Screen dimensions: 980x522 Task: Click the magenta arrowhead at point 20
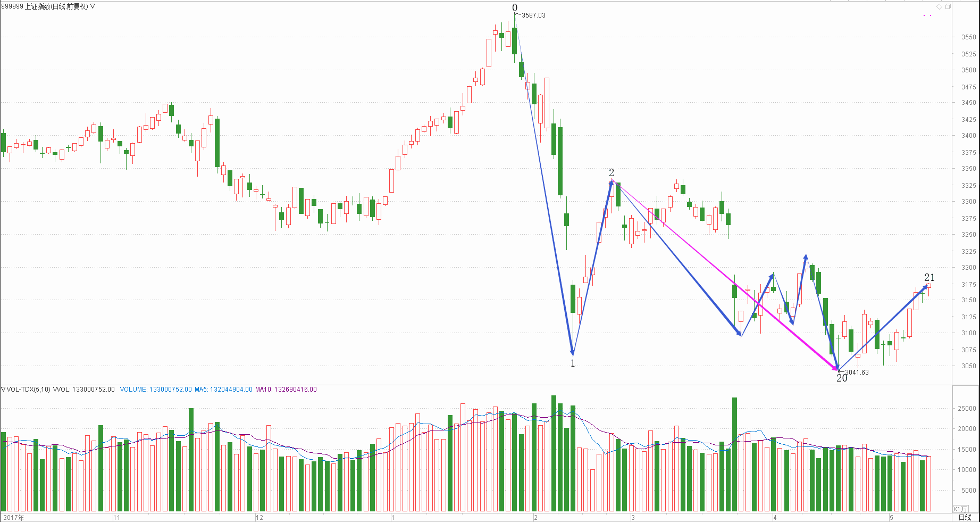point(835,368)
